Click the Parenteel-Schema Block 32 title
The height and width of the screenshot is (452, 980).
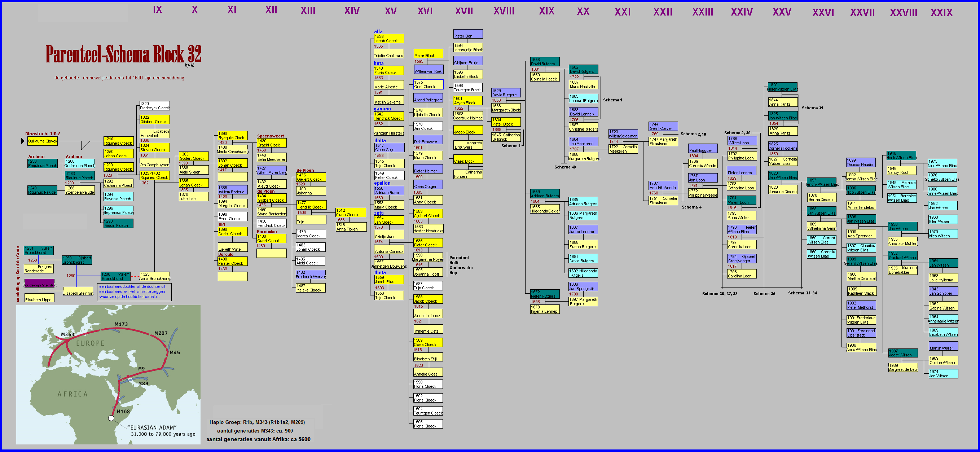tap(123, 54)
